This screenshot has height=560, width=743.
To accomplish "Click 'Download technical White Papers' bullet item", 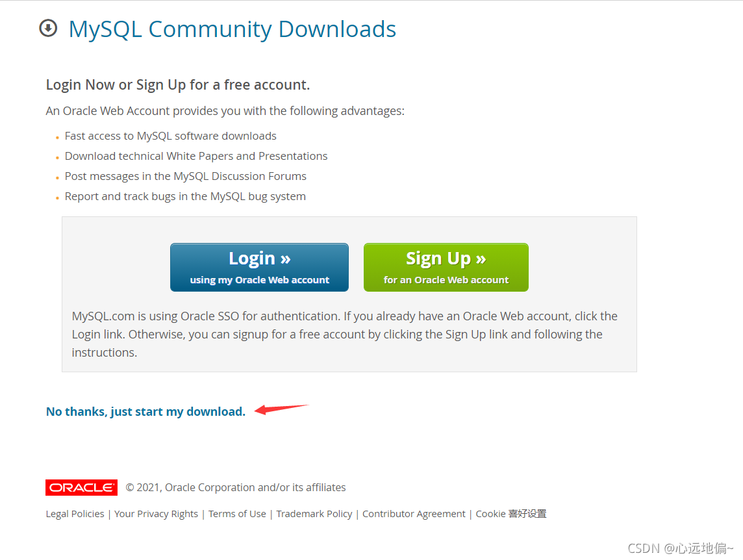I will pyautogui.click(x=196, y=157).
